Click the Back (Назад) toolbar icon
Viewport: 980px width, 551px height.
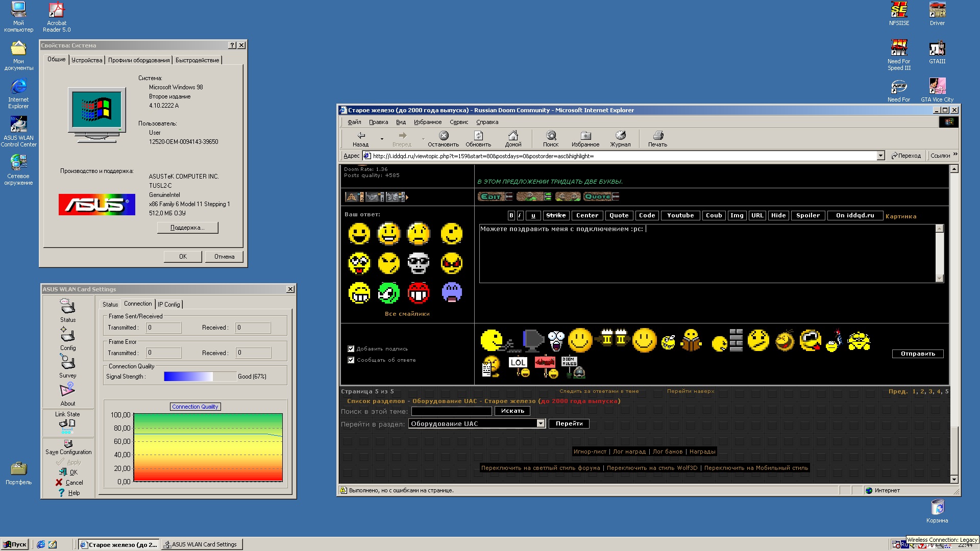coord(361,139)
